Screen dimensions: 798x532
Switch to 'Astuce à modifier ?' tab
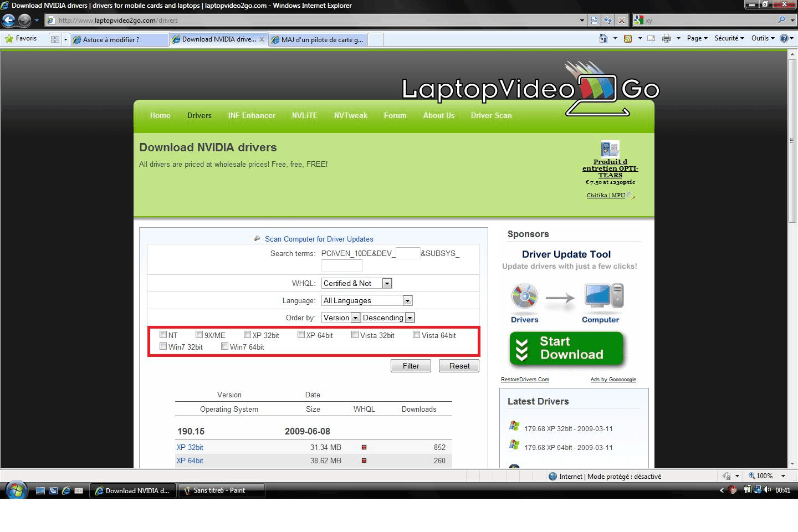120,39
